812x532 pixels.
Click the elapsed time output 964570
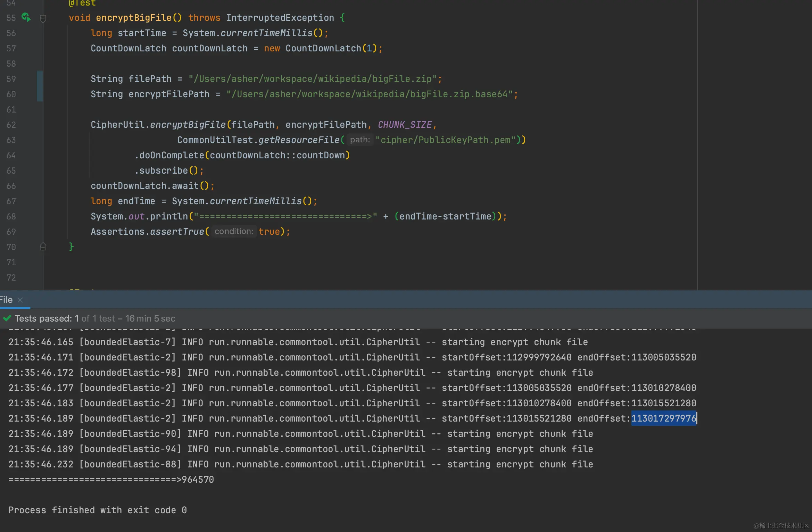pos(198,480)
